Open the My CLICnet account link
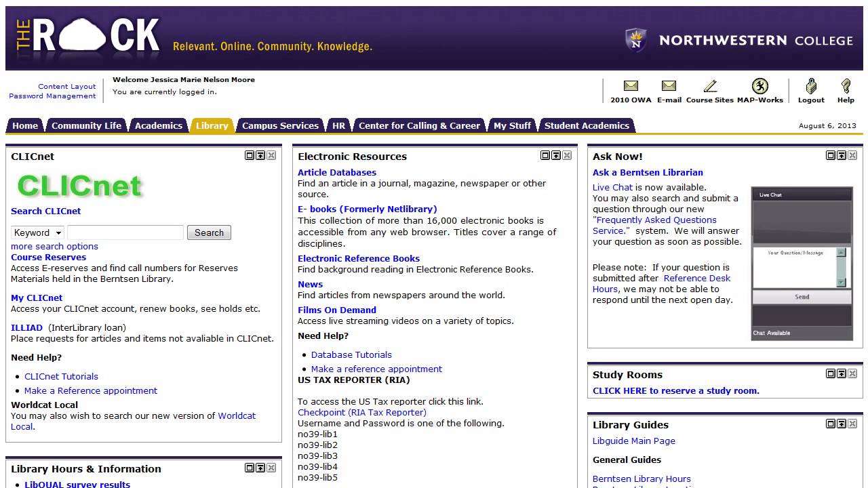Screen dimensions: 868x488 (x=37, y=298)
